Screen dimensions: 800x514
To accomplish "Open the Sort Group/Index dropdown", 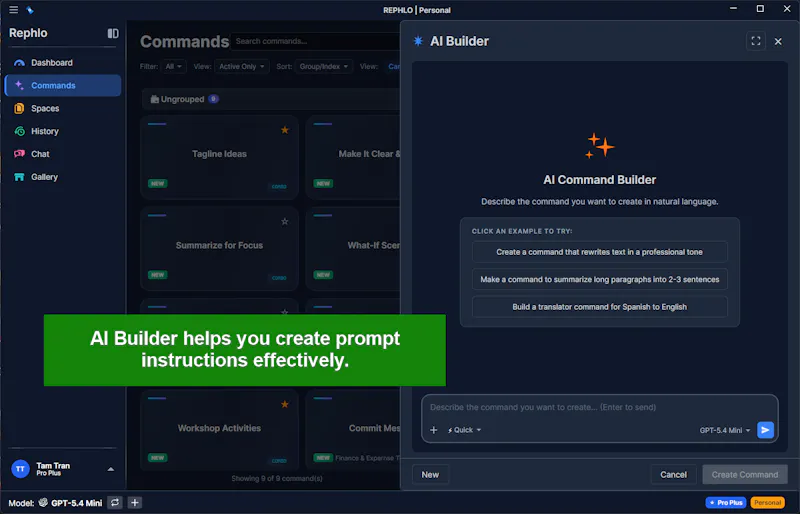I will [x=323, y=66].
